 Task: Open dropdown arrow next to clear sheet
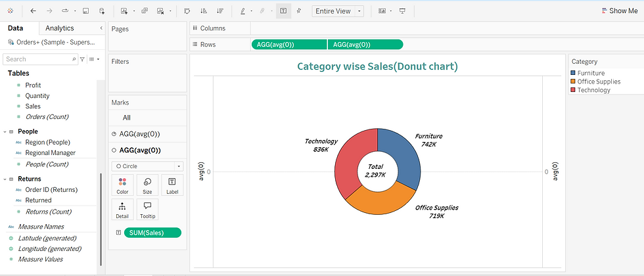[x=170, y=11]
